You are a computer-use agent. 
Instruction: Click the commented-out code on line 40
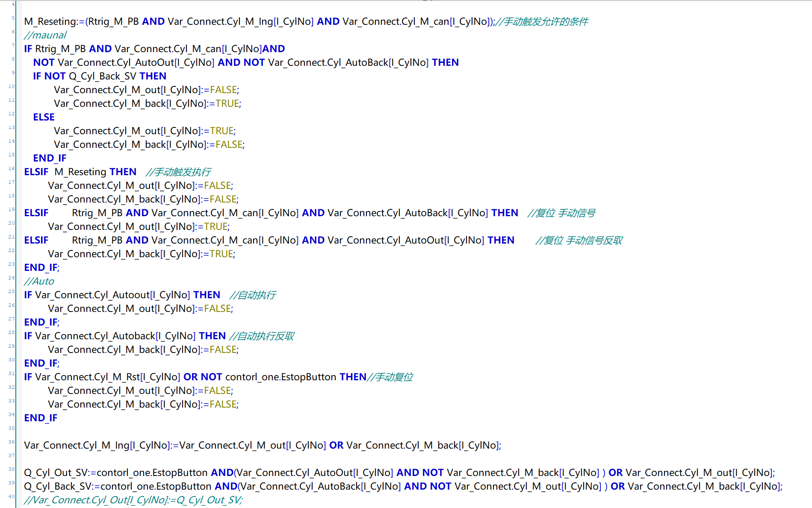pyautogui.click(x=133, y=500)
